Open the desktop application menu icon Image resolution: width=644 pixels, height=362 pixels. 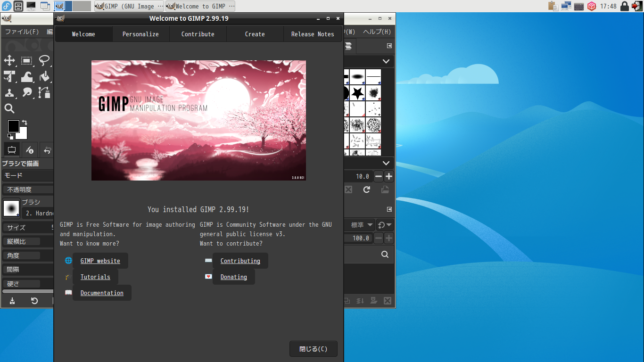coord(7,6)
